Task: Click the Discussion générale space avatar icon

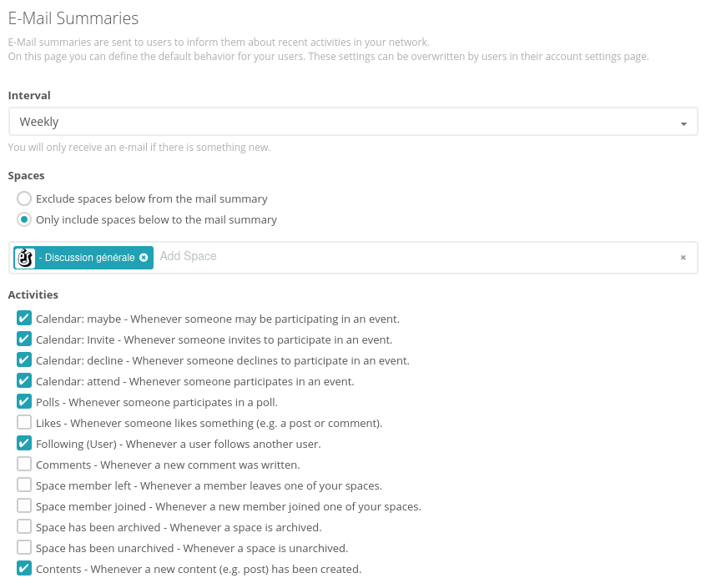Action: (x=25, y=258)
